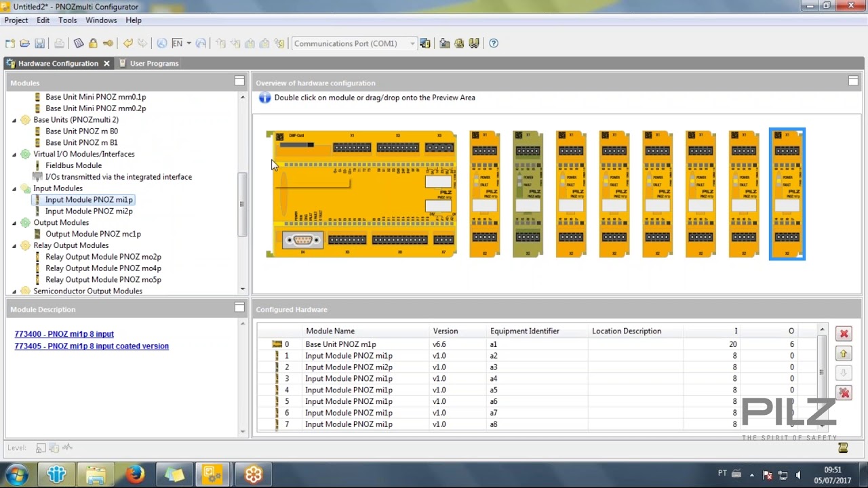Screen dimensions: 868x488
Task: Save the project using the floppy icon
Action: (x=39, y=43)
